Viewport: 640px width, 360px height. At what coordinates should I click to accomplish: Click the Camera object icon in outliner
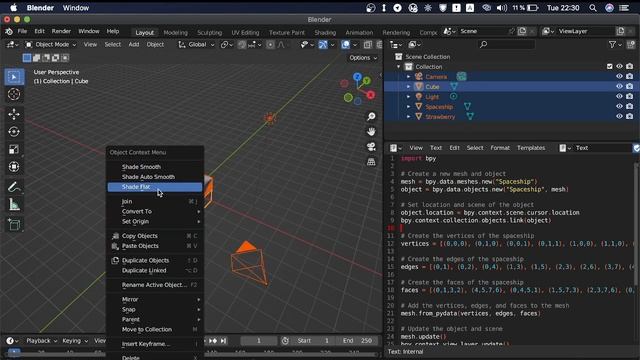(419, 76)
